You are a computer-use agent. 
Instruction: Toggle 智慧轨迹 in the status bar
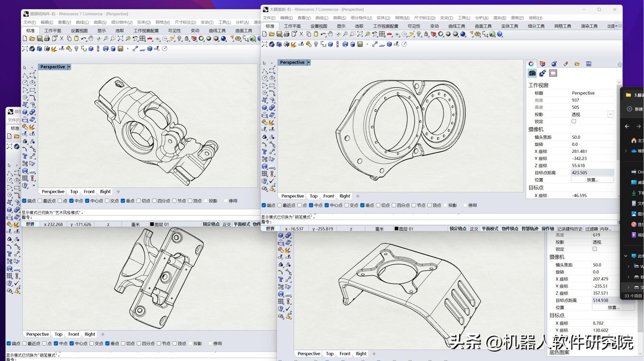530,229
